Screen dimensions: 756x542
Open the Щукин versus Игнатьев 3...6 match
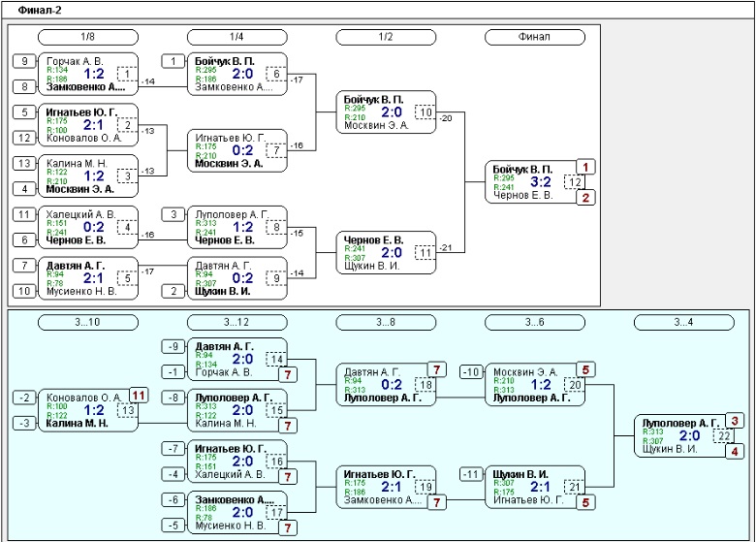coord(535,488)
